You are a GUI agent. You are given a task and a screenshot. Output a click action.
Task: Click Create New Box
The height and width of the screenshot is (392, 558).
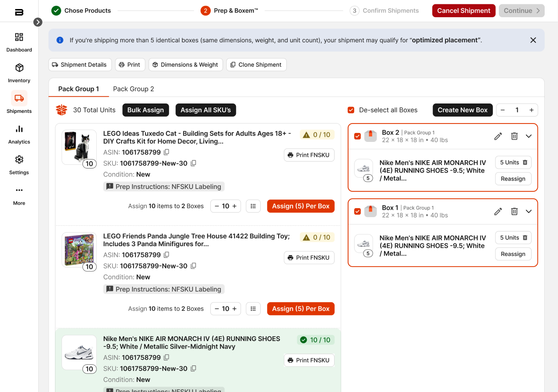pyautogui.click(x=462, y=110)
